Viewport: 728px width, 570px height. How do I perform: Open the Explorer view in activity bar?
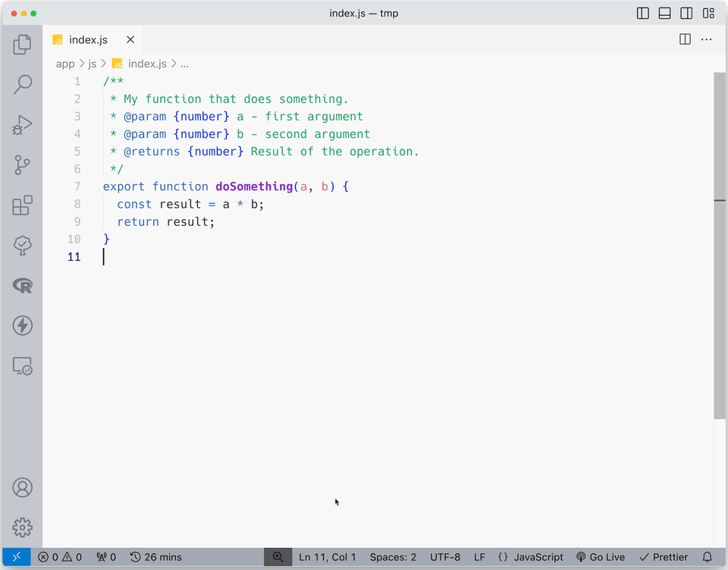(x=22, y=45)
